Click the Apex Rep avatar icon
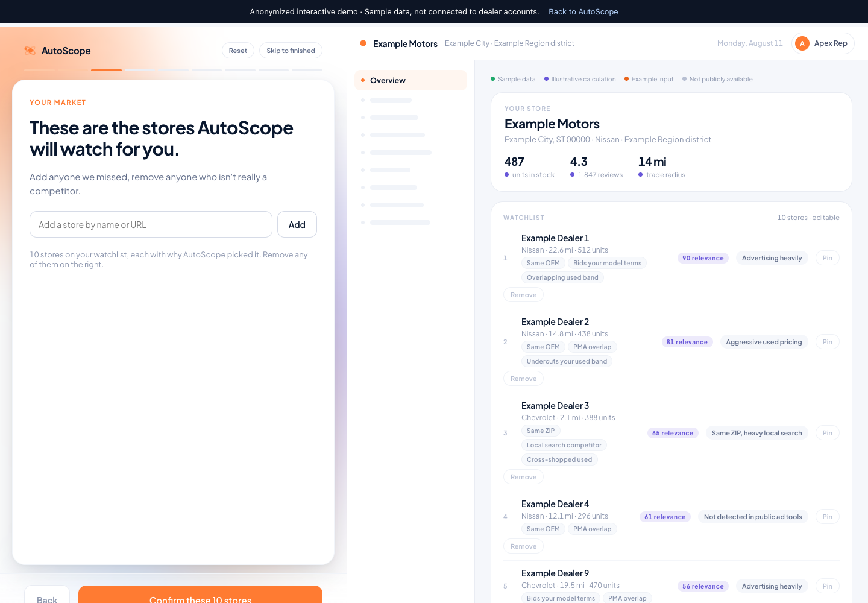Image resolution: width=868 pixels, height=603 pixels. (x=802, y=43)
